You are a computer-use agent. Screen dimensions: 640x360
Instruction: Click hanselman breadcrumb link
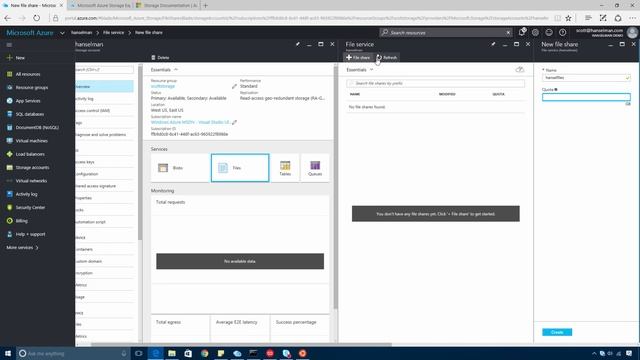coord(82,32)
